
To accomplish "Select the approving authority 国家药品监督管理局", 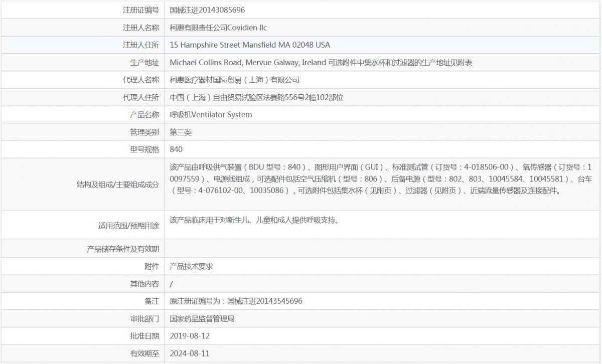I will [x=202, y=319].
